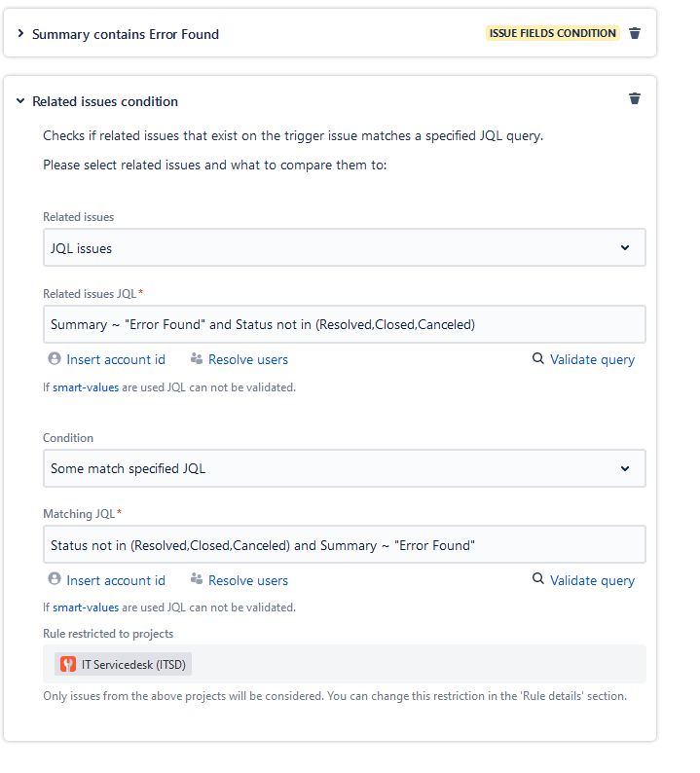Open the Condition dropdown showing Some match
This screenshot has height=773, width=700.
(x=344, y=468)
